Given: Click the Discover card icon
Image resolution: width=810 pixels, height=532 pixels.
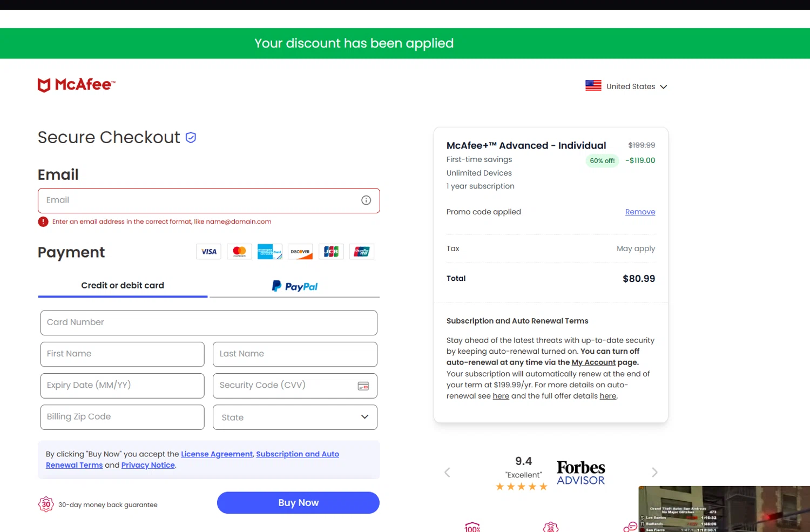Looking at the screenshot, I should (300, 252).
